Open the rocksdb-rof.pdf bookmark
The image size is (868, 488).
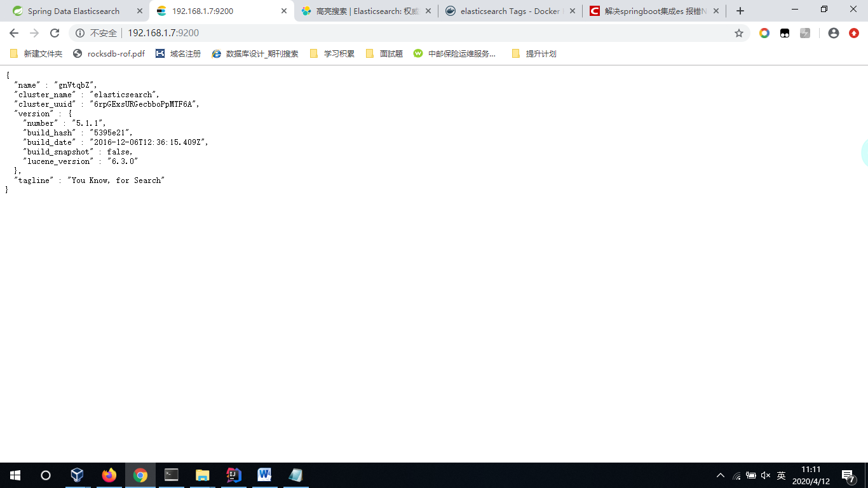108,53
